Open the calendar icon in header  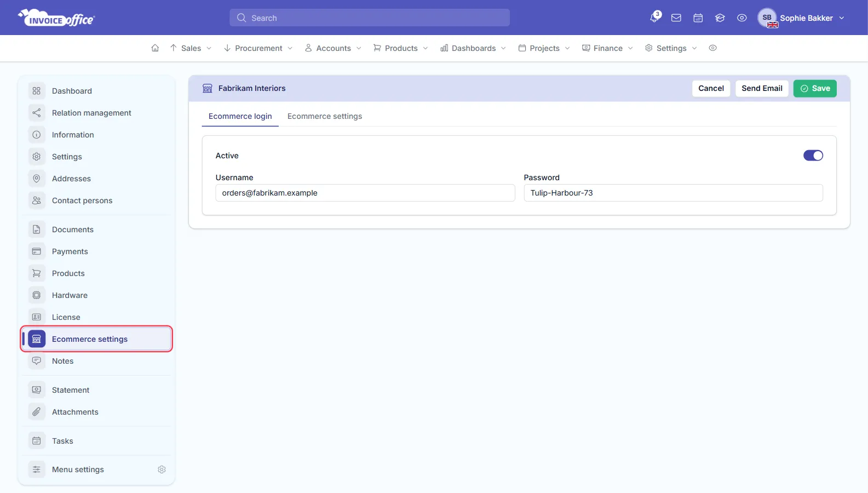click(x=698, y=18)
